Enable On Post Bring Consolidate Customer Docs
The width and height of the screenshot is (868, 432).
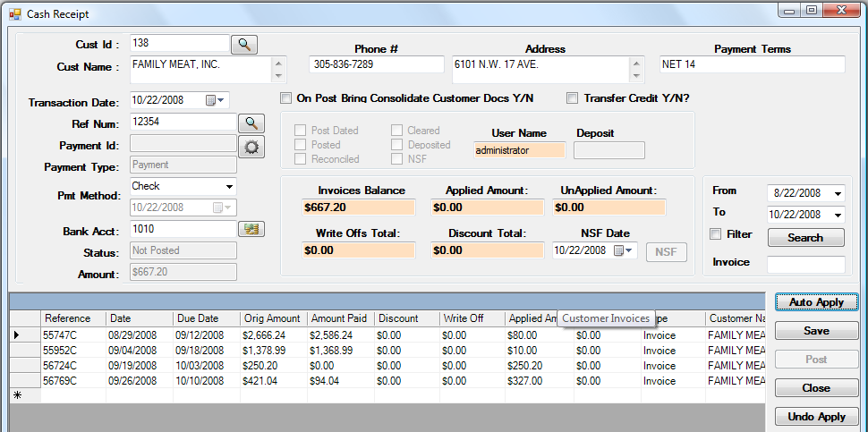pos(286,98)
